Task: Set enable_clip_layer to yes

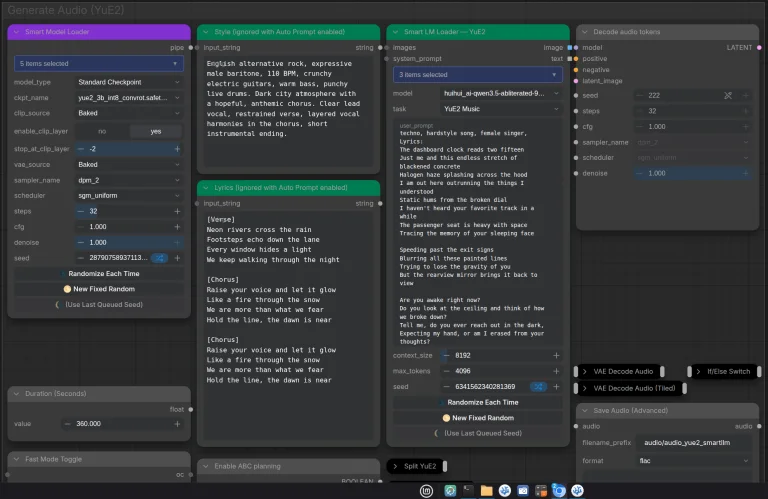Action: (x=156, y=131)
